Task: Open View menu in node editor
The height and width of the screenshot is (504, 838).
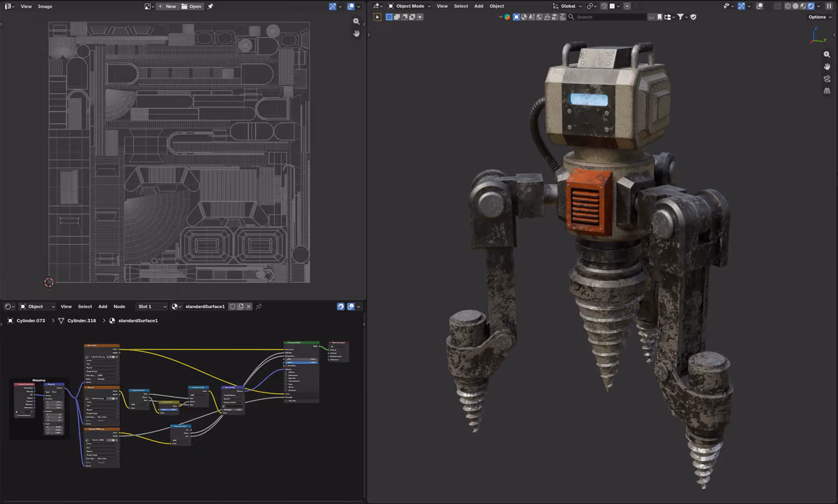Action: (66, 307)
